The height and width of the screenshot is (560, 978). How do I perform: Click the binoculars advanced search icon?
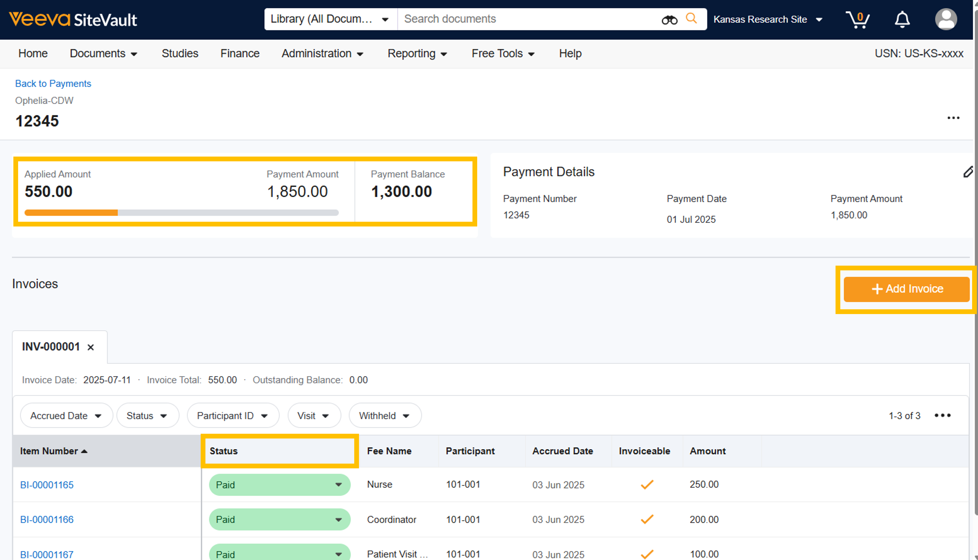(x=669, y=20)
